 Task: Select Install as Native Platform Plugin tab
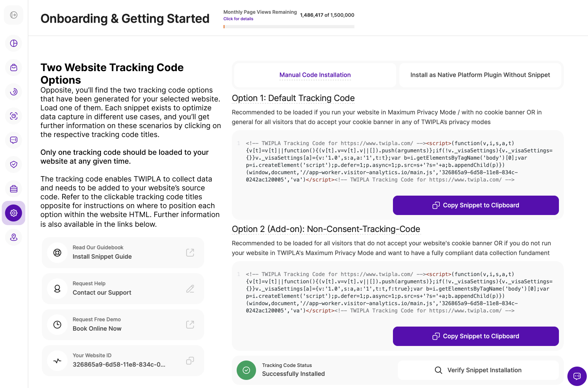(480, 75)
